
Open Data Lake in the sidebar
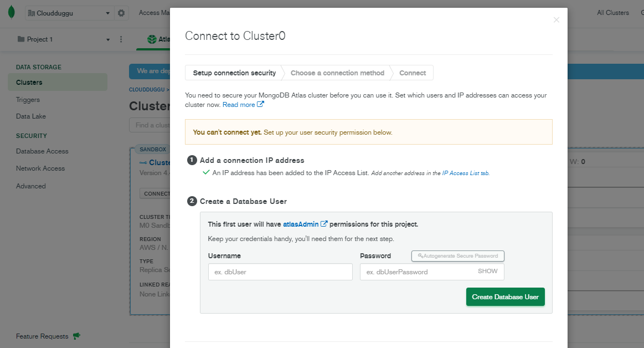pos(31,116)
